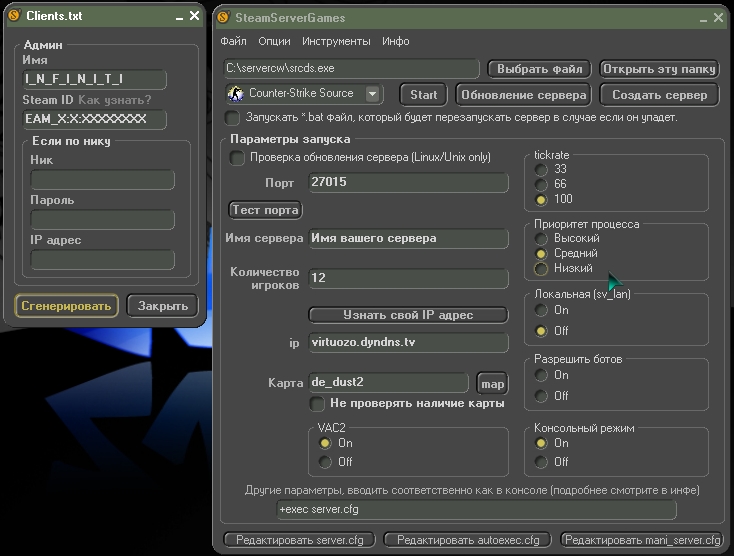Open the Опции menu
The image size is (734, 556).
[x=274, y=41]
